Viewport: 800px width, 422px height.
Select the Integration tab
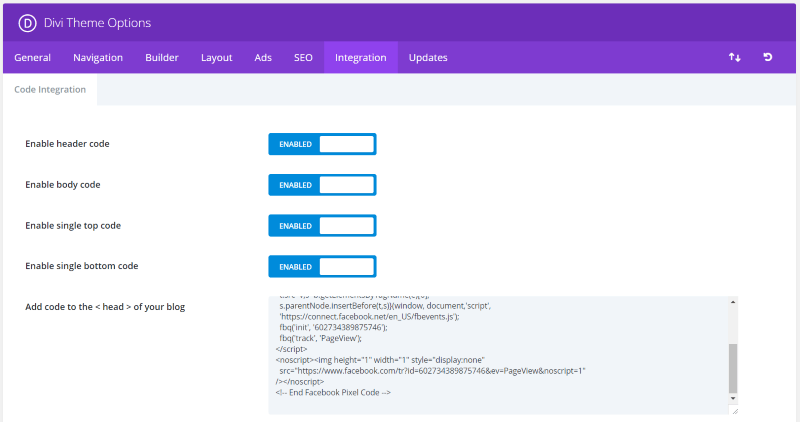[x=361, y=58]
